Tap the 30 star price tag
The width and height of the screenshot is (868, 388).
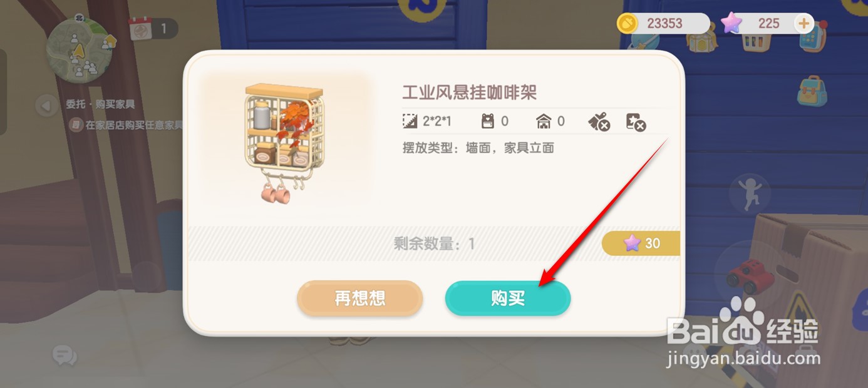(x=641, y=243)
